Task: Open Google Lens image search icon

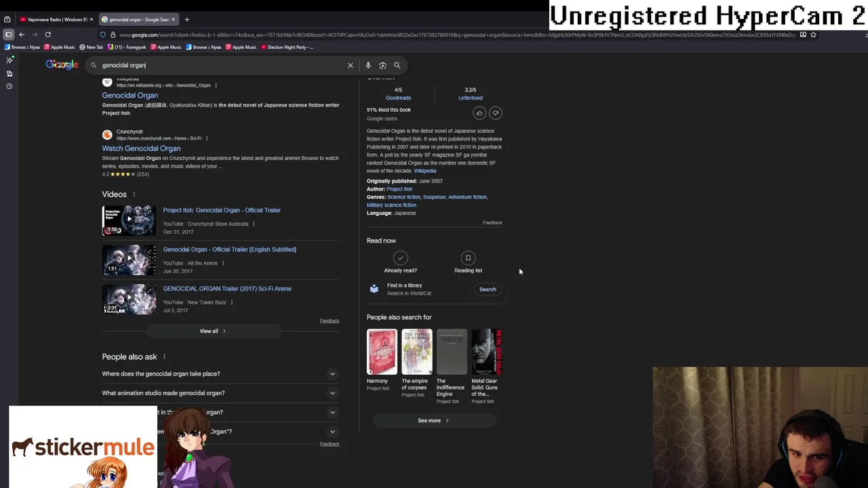Action: tap(382, 65)
